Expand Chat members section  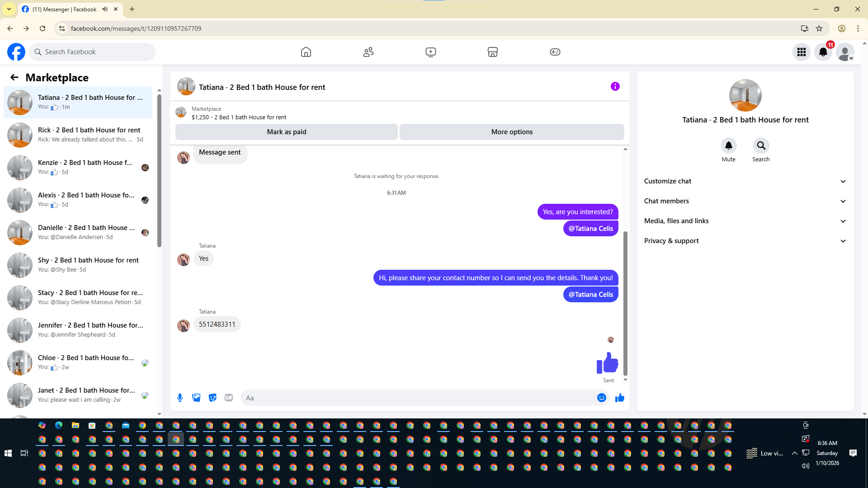(x=745, y=201)
